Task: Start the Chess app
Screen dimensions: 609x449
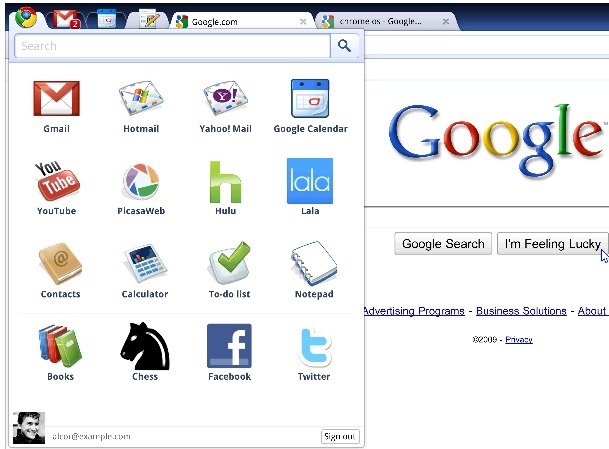Action: [x=145, y=346]
